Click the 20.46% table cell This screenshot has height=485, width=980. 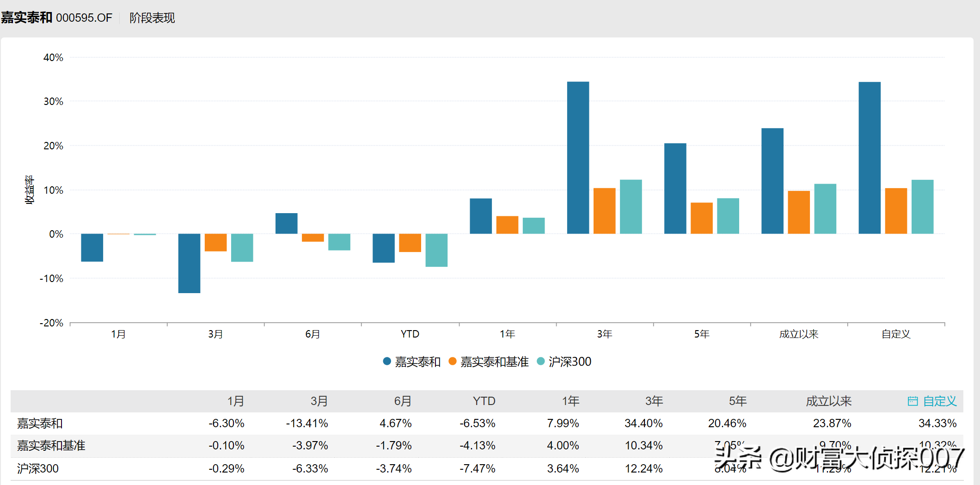[728, 423]
